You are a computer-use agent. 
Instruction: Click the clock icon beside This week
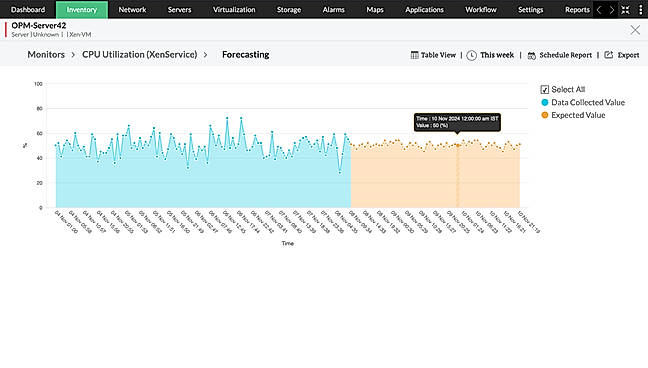click(472, 55)
